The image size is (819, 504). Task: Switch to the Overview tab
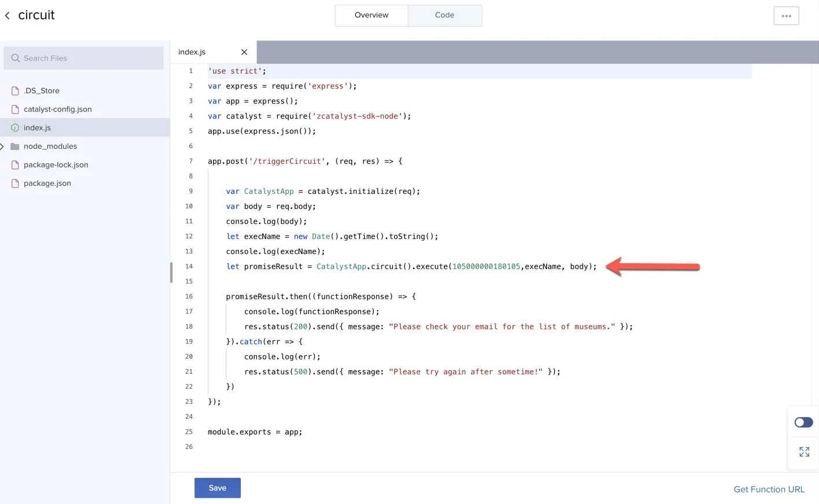[x=371, y=15]
